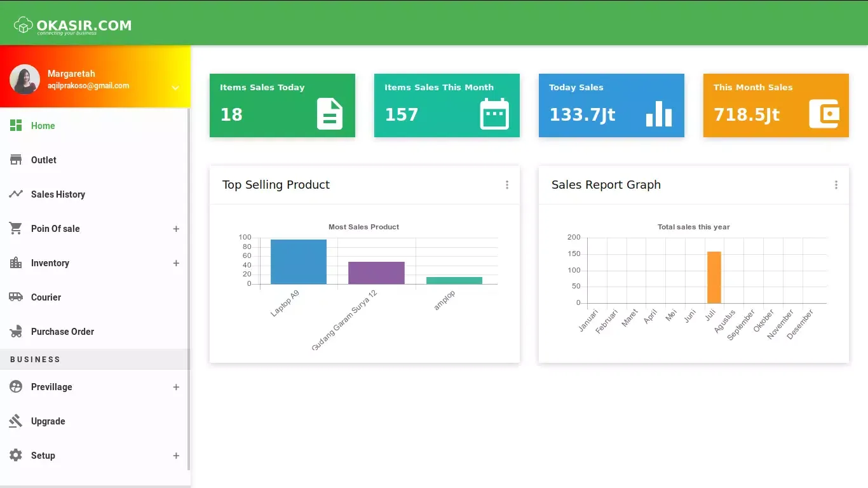Open the This Month Sales card
Image resolution: width=868 pixels, height=488 pixels.
click(x=775, y=105)
